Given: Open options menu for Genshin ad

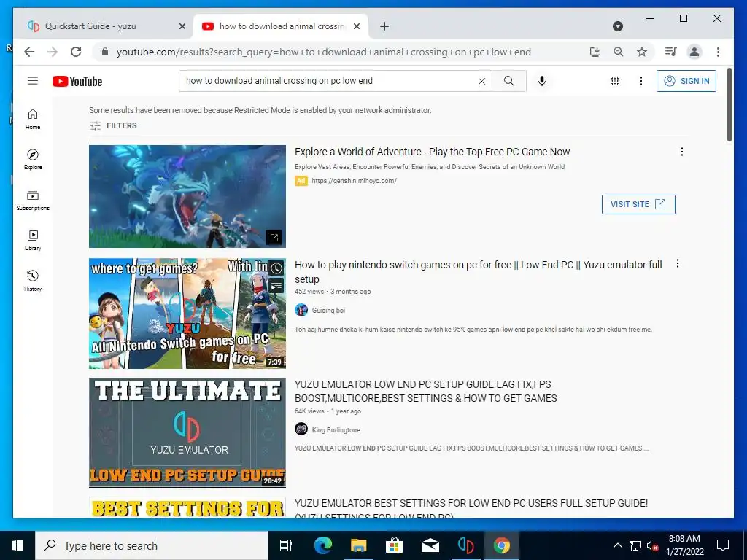Looking at the screenshot, I should click(682, 152).
